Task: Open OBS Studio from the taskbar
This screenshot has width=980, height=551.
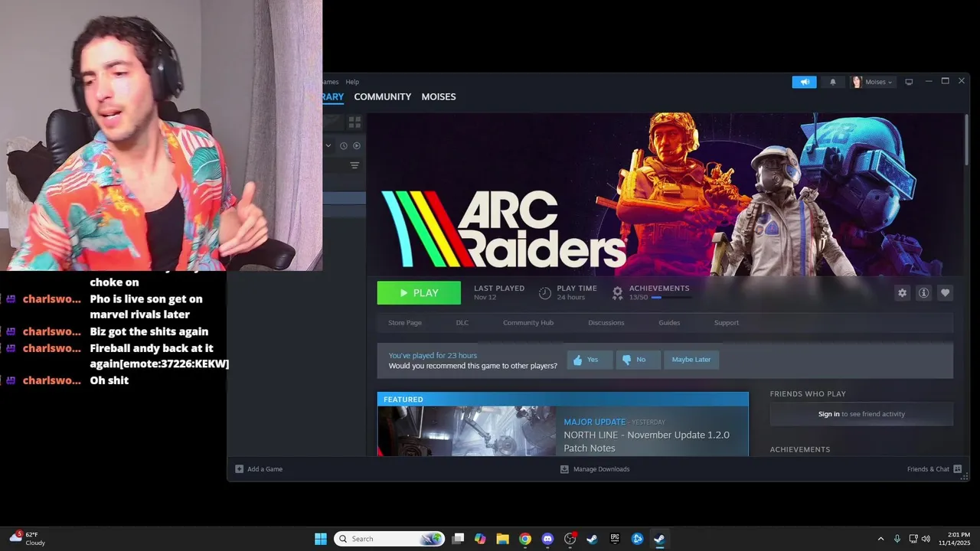Action: click(570, 539)
